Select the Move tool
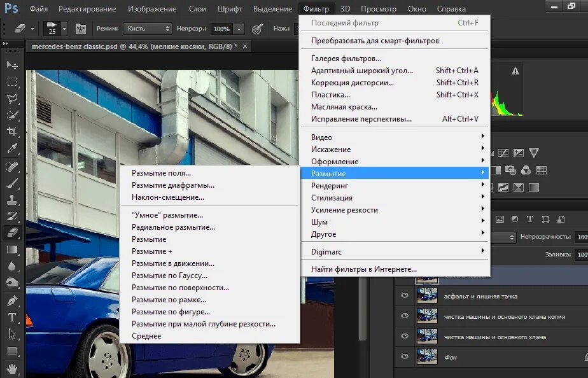Screen dimensions: 588x378 pos(12,66)
